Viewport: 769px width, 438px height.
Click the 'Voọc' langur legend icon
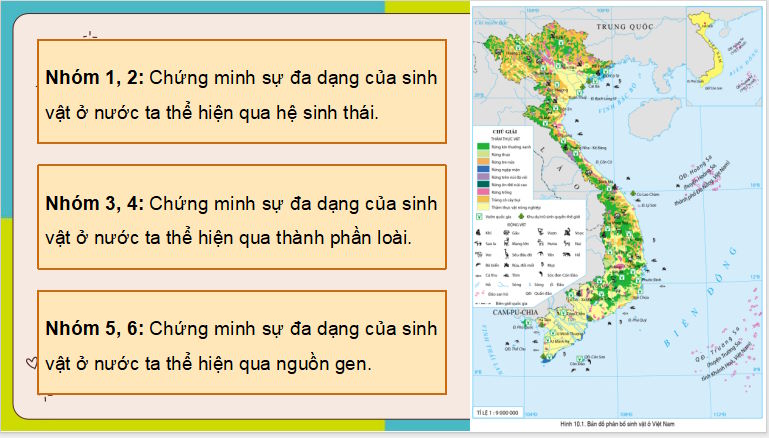point(567,232)
